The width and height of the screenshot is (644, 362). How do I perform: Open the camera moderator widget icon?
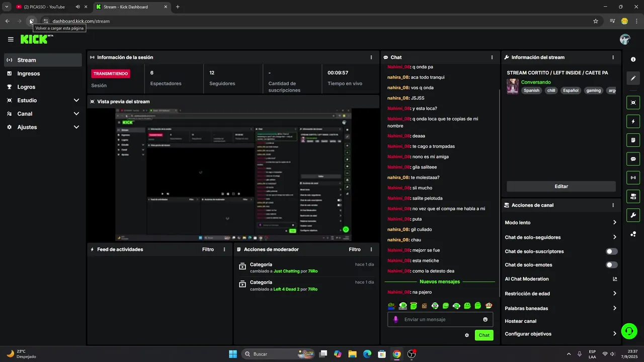633,196
